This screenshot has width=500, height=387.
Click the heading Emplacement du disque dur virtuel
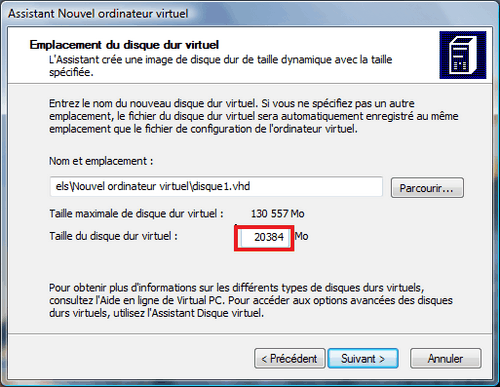pos(124,45)
